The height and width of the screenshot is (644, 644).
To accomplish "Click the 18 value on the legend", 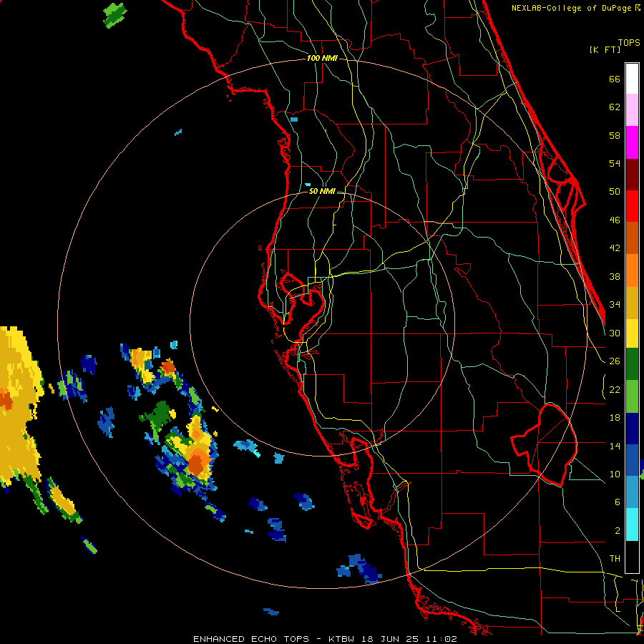I will [x=615, y=418].
